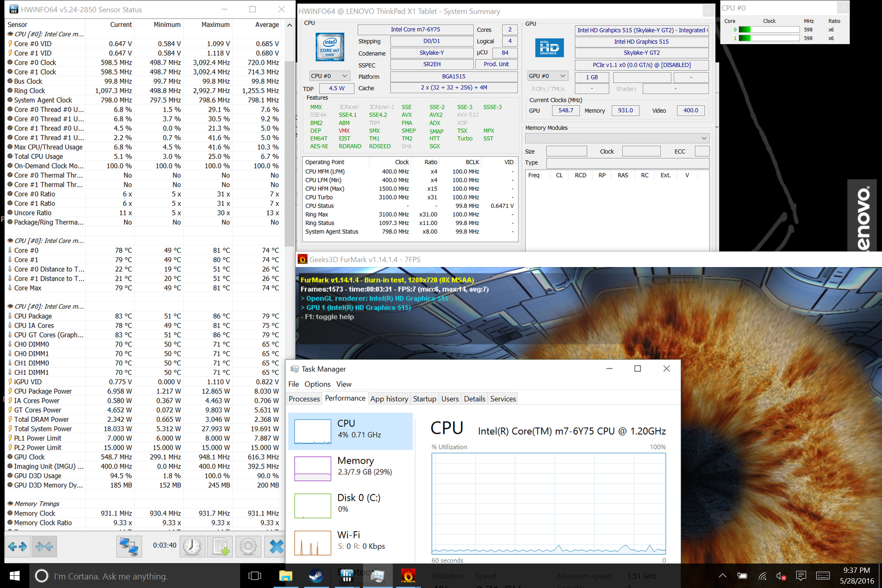The image size is (882, 588).
Task: Open sensor settings gear icon in HWiNFO
Action: click(x=248, y=546)
